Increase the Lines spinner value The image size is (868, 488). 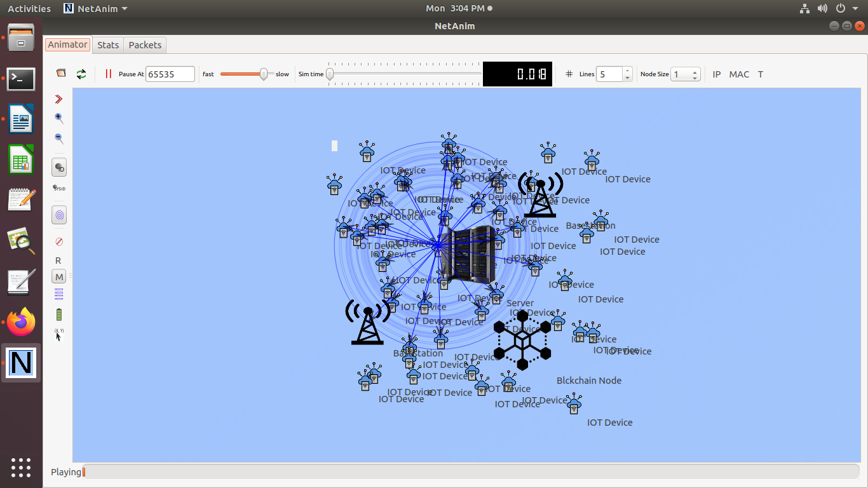pyautogui.click(x=627, y=71)
